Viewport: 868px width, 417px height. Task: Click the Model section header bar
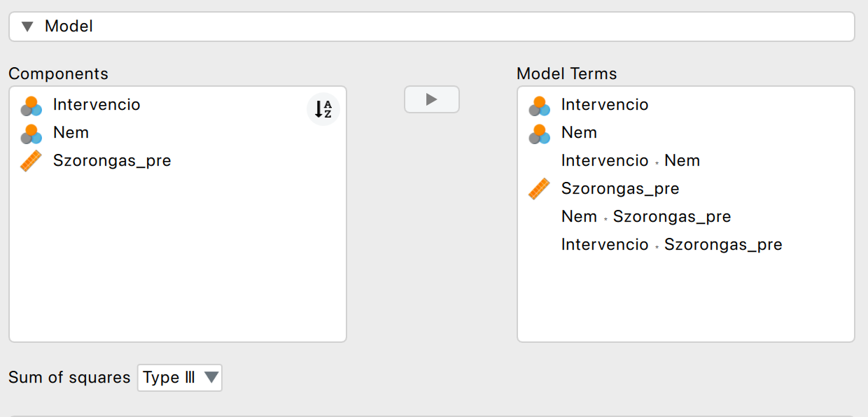[x=431, y=27]
